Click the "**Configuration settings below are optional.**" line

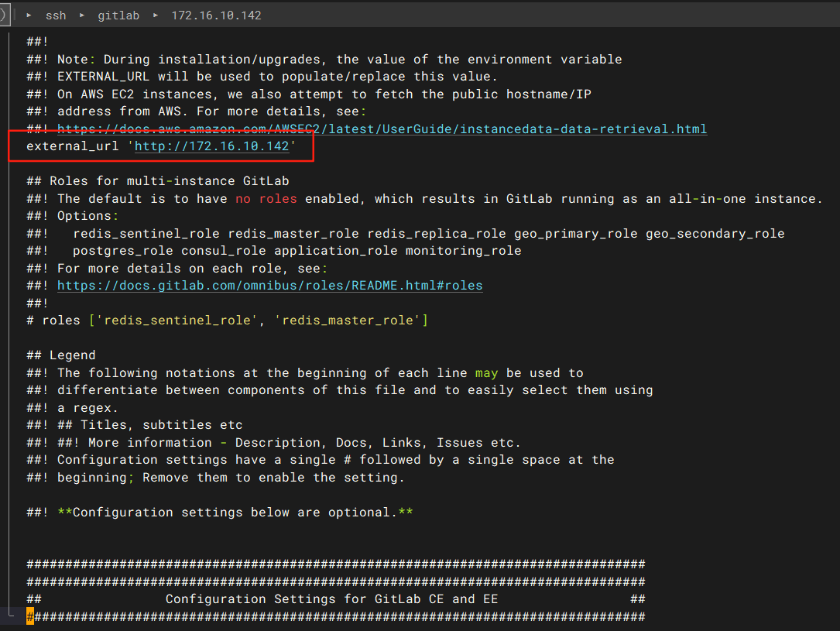click(x=220, y=512)
